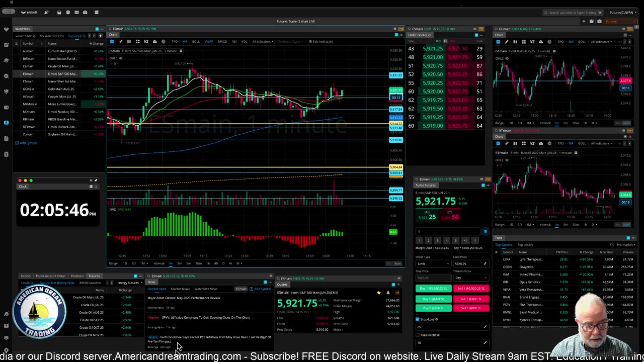
Task: Click the Sell 1 @MKT SL button
Action: coord(470,299)
